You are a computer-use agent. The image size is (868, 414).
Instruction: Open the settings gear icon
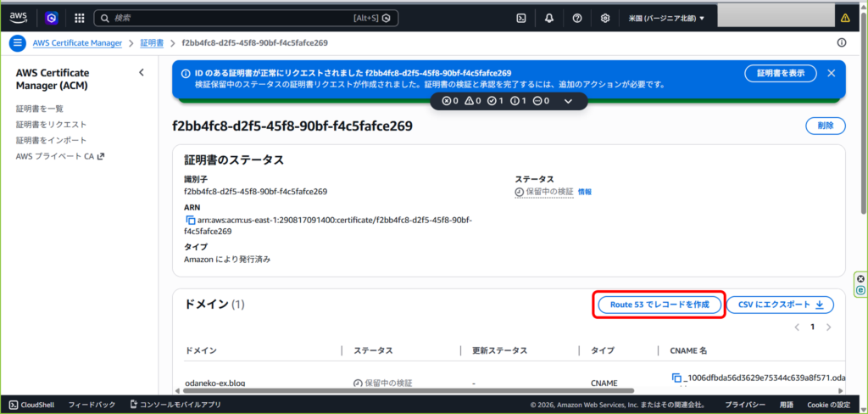pyautogui.click(x=605, y=18)
